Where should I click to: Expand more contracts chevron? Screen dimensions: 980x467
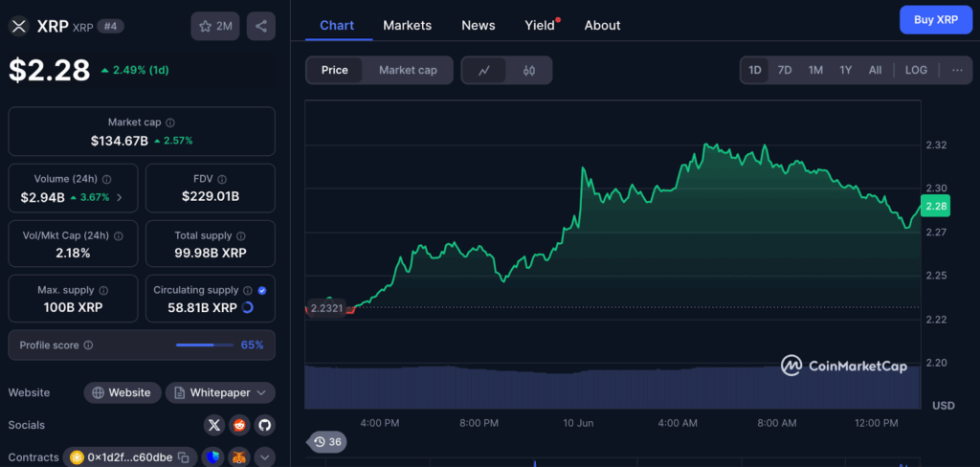click(x=264, y=458)
